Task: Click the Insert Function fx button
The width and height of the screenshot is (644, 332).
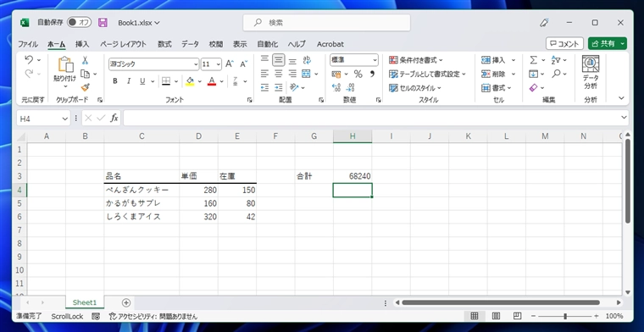Action: [114, 119]
